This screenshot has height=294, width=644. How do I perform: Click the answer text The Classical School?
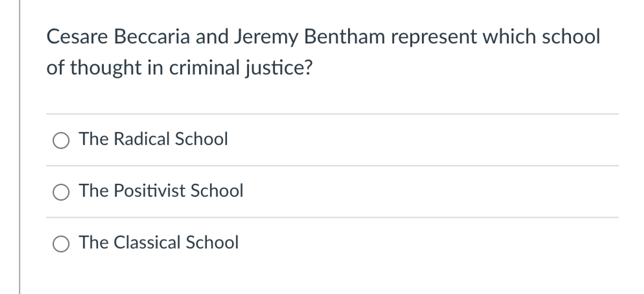(159, 242)
